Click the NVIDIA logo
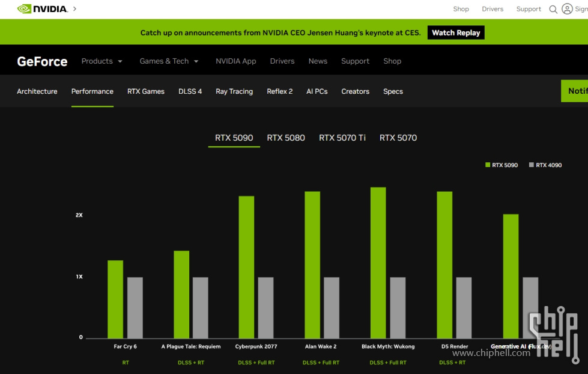The height and width of the screenshot is (374, 588). [x=43, y=8]
